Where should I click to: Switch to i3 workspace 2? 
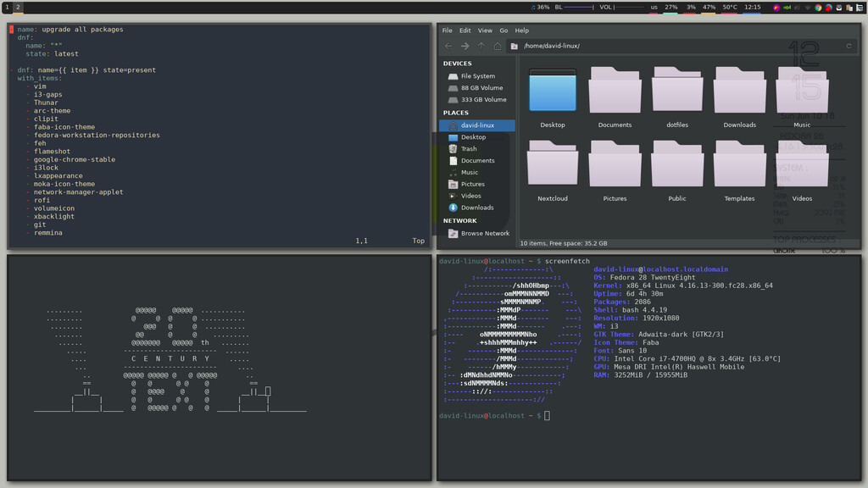tap(19, 7)
